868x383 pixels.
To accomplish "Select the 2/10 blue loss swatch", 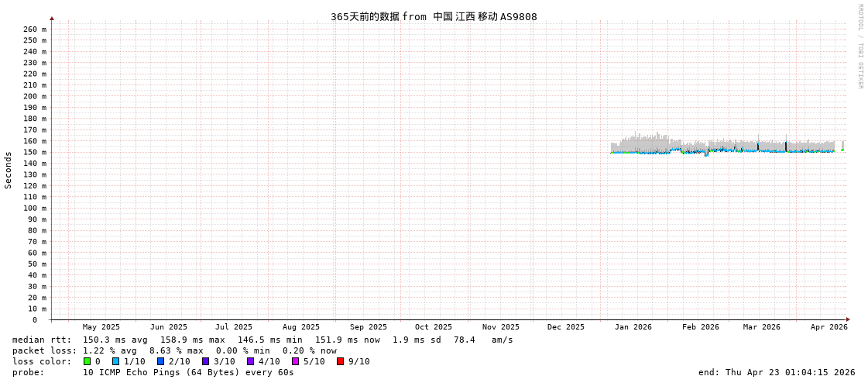I will [x=160, y=361].
